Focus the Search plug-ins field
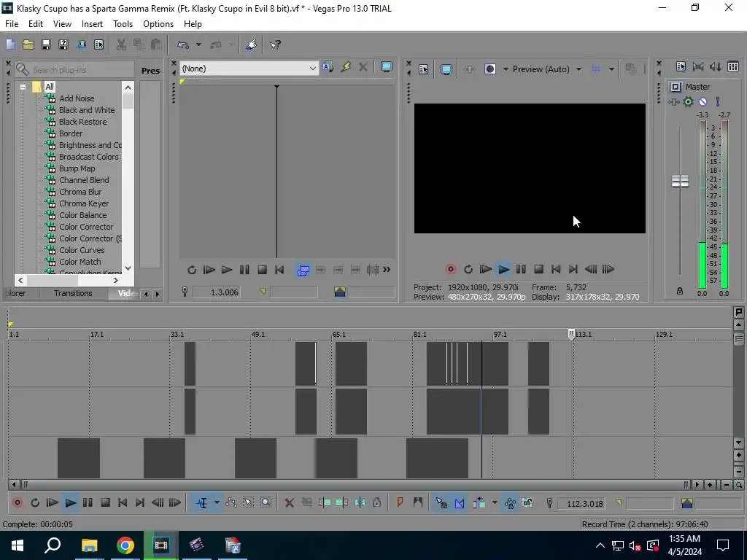Image resolution: width=747 pixels, height=560 pixels. [x=74, y=70]
